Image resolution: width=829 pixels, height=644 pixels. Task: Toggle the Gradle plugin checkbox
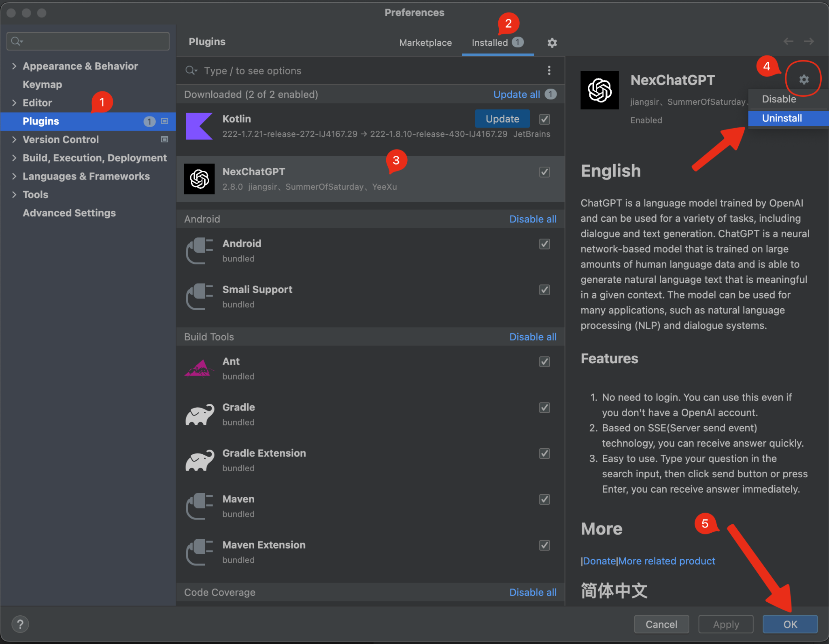[x=544, y=408]
